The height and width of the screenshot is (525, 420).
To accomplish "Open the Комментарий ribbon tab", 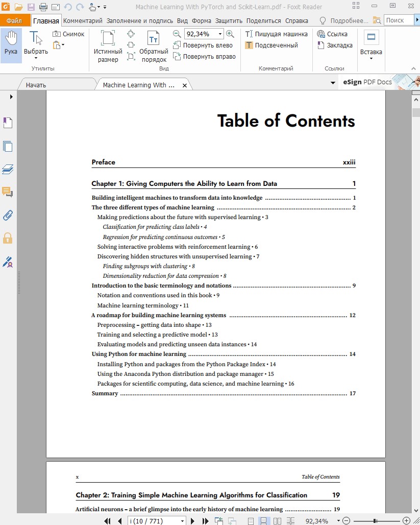I will (83, 21).
